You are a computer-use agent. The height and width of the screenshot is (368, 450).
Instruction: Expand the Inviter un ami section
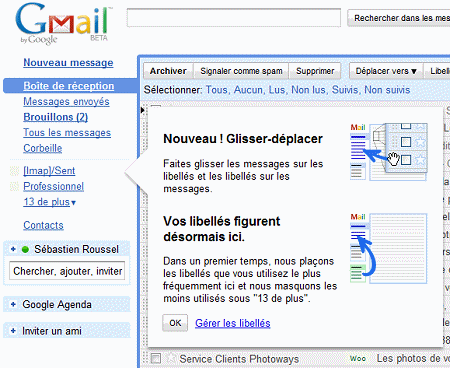(13, 331)
